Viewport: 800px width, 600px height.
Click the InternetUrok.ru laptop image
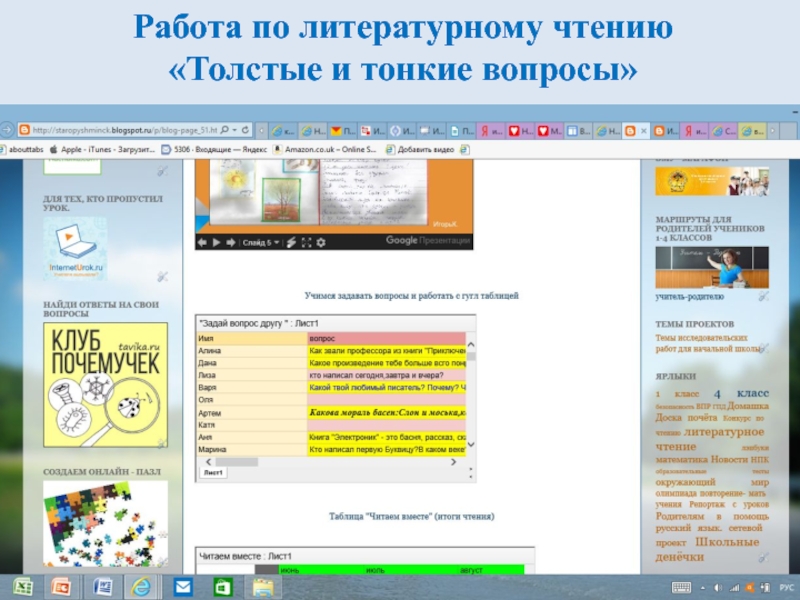(x=76, y=248)
